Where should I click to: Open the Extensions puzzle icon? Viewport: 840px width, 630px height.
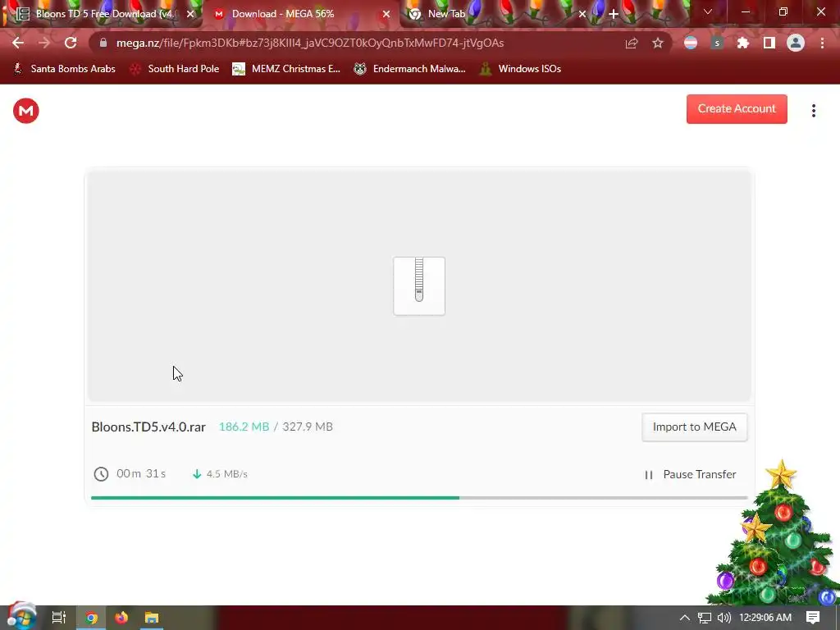click(x=743, y=43)
